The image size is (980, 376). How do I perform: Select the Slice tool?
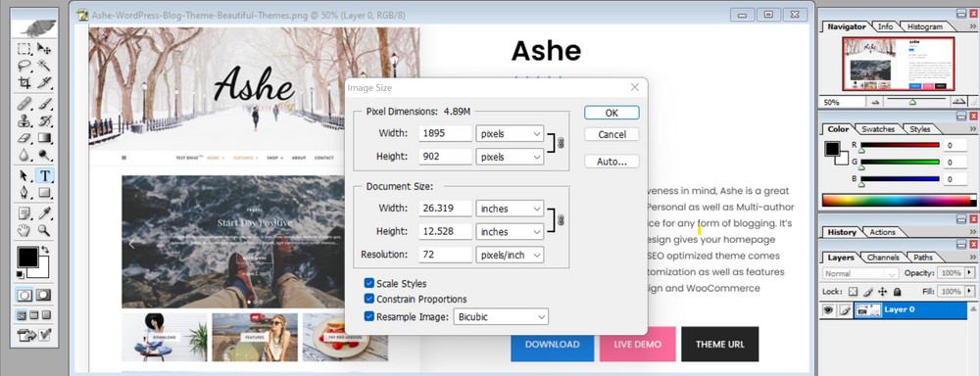(44, 82)
